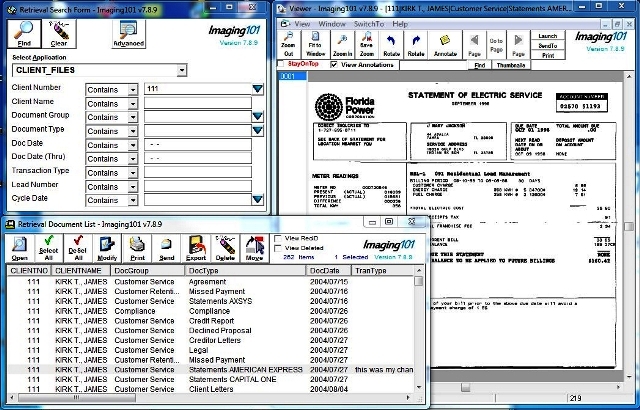This screenshot has width=640, height=410.
Task: Click the Modify icon in Document List
Action: coord(107,248)
